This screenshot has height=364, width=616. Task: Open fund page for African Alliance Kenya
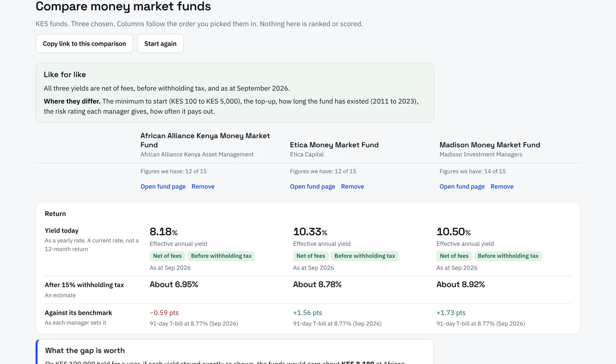pos(163,187)
